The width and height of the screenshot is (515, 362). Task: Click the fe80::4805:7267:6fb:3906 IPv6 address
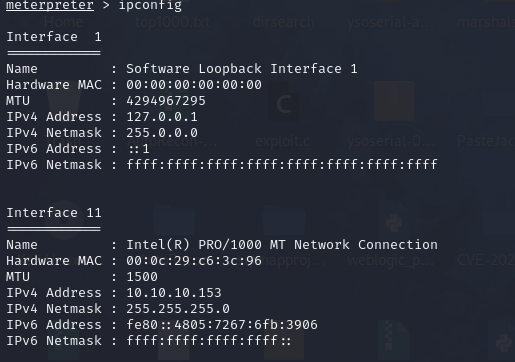pyautogui.click(x=222, y=325)
